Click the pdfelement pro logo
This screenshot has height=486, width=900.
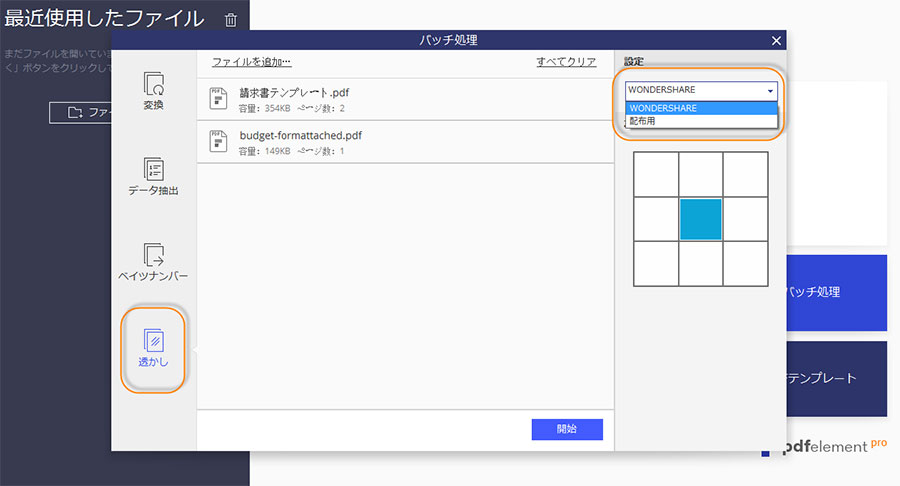824,446
